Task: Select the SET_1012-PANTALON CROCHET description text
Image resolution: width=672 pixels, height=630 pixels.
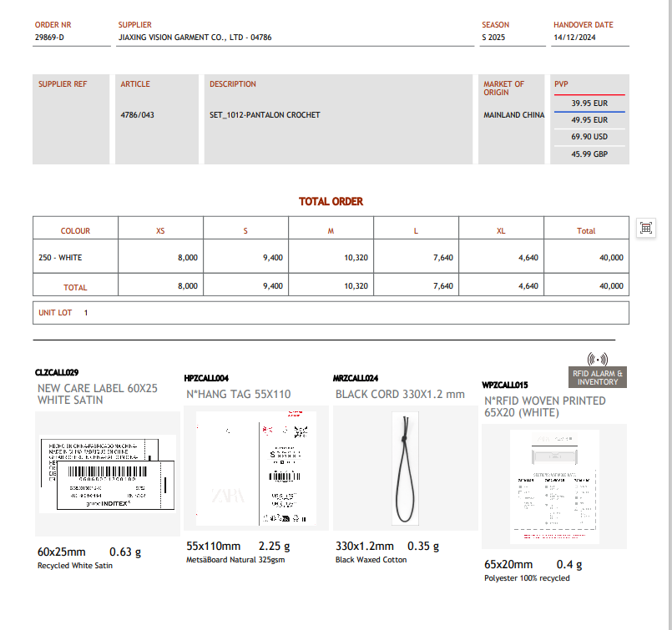Action: pyautogui.click(x=265, y=115)
